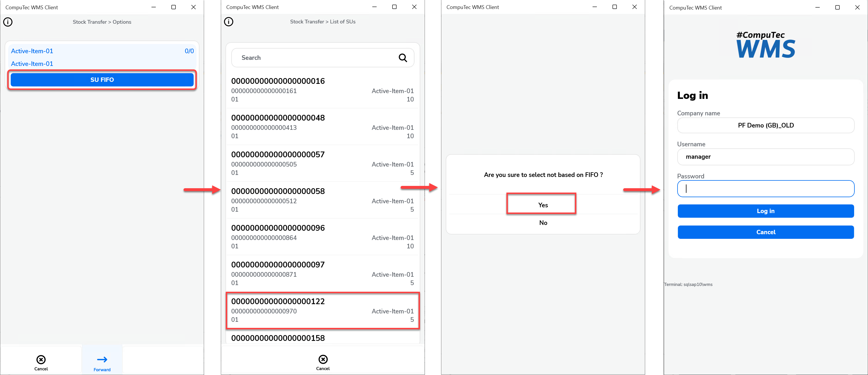Click No to cancel non-FIFO confirmation

(x=543, y=223)
